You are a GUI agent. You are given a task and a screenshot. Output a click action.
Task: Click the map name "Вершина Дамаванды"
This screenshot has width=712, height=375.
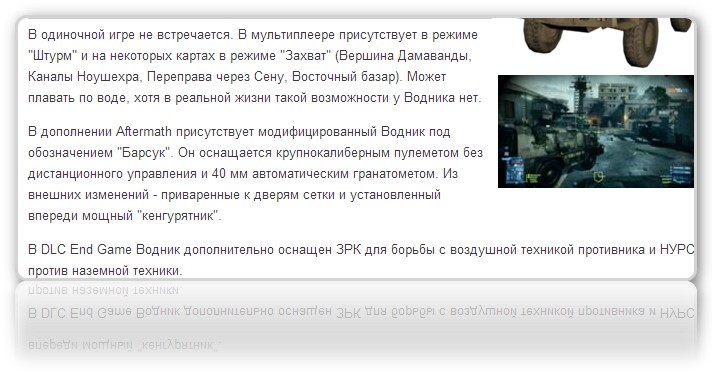coord(404,56)
